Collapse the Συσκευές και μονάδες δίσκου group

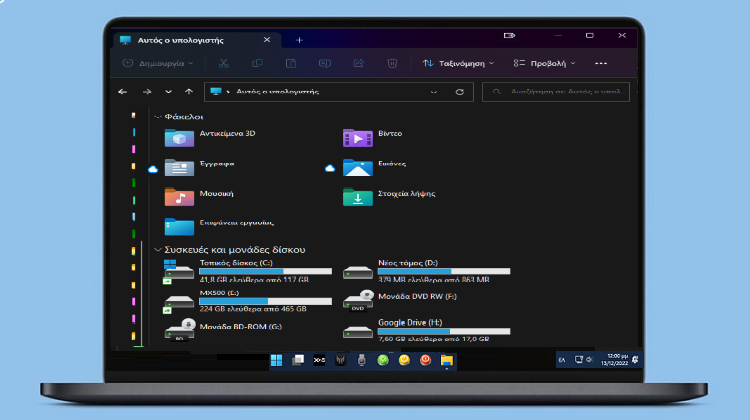point(157,249)
